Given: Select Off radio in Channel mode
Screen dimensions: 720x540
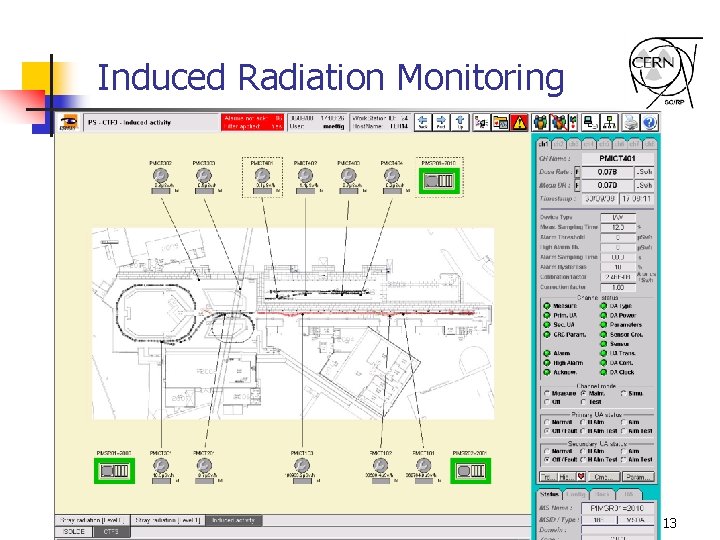Looking at the screenshot, I should 546,402.
